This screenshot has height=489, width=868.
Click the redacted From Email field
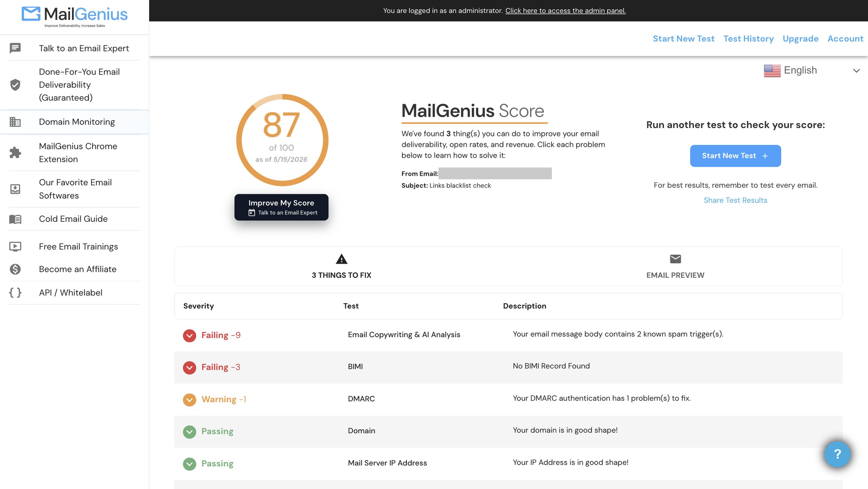(495, 173)
